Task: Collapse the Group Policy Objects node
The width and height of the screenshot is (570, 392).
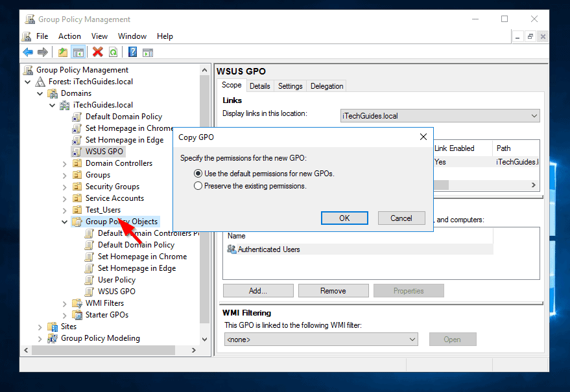Action: [65, 222]
